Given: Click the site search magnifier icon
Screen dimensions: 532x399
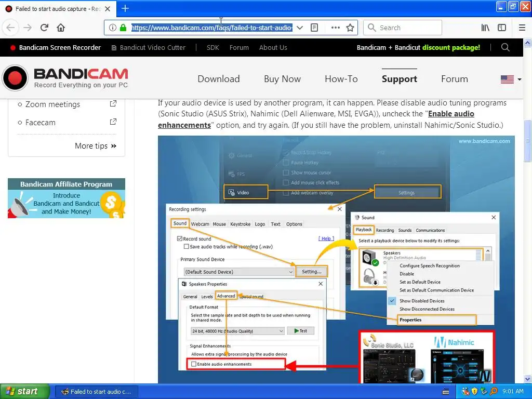Looking at the screenshot, I should click(x=505, y=47).
